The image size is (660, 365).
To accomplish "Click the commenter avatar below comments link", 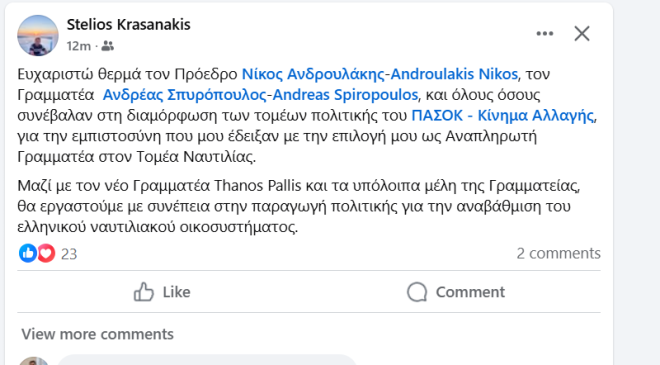I will [34, 361].
